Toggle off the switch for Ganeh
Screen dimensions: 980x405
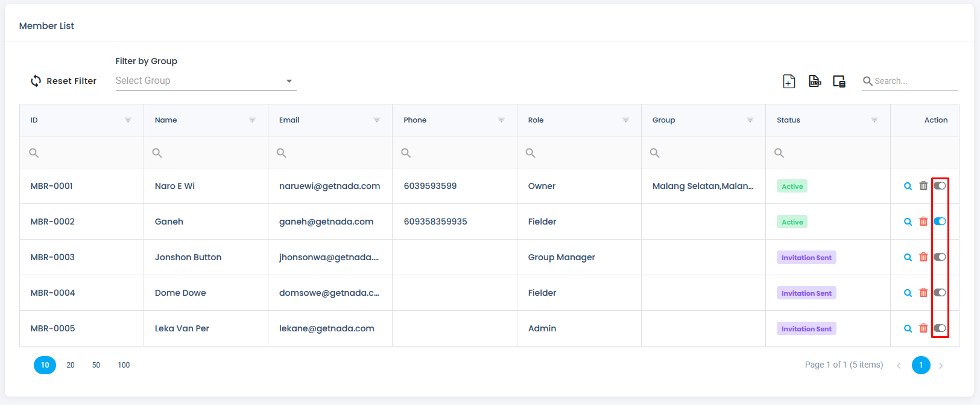tap(940, 222)
